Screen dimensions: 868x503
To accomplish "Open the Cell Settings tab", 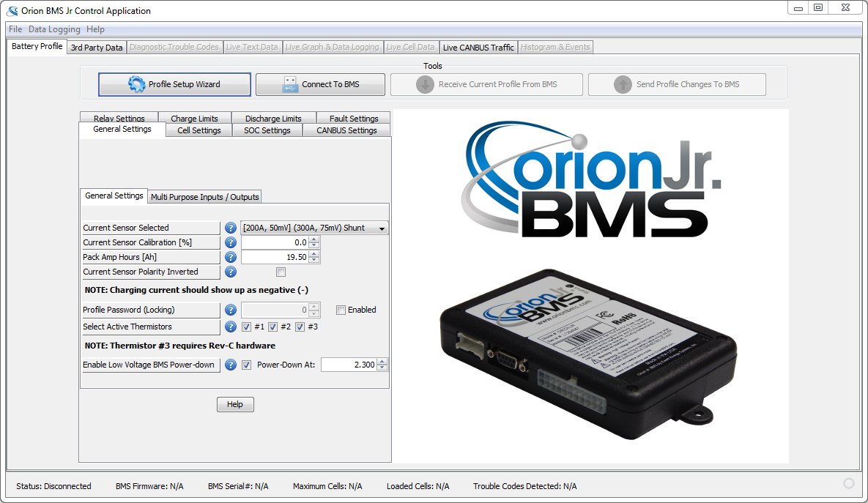I will [x=199, y=130].
